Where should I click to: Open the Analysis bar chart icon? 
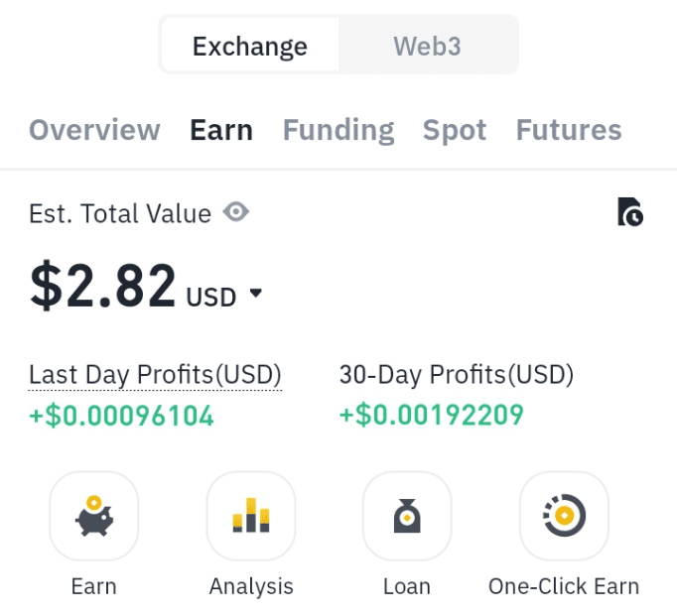click(251, 516)
